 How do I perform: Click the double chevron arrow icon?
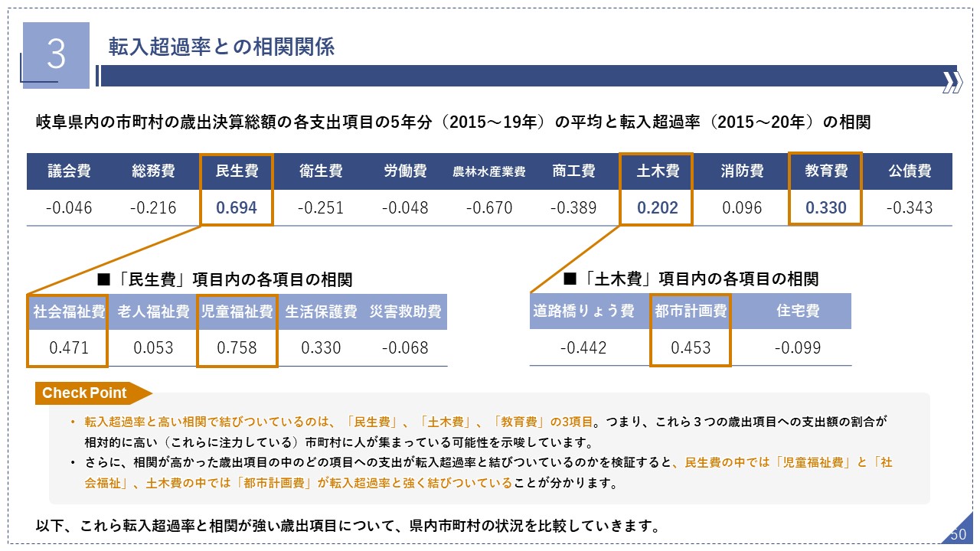coord(952,82)
